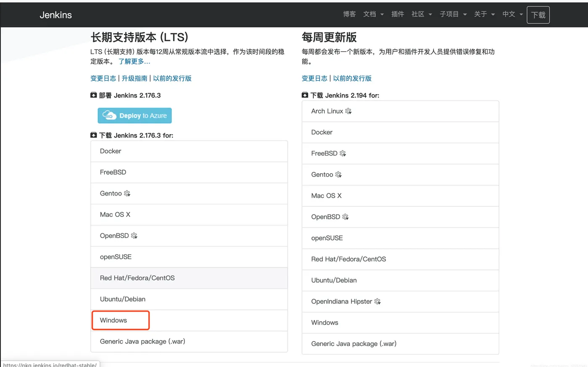This screenshot has height=367, width=588.
Task: Choose FreeBSD in the weekly 2.194 list
Action: tap(400, 153)
